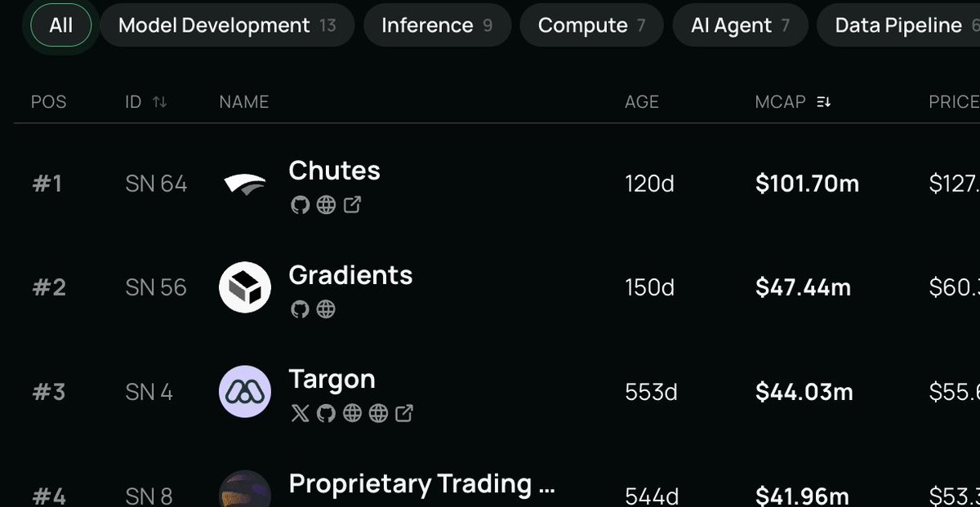Click the Gradients website globe icon
Image resolution: width=980 pixels, height=507 pixels.
click(x=325, y=309)
